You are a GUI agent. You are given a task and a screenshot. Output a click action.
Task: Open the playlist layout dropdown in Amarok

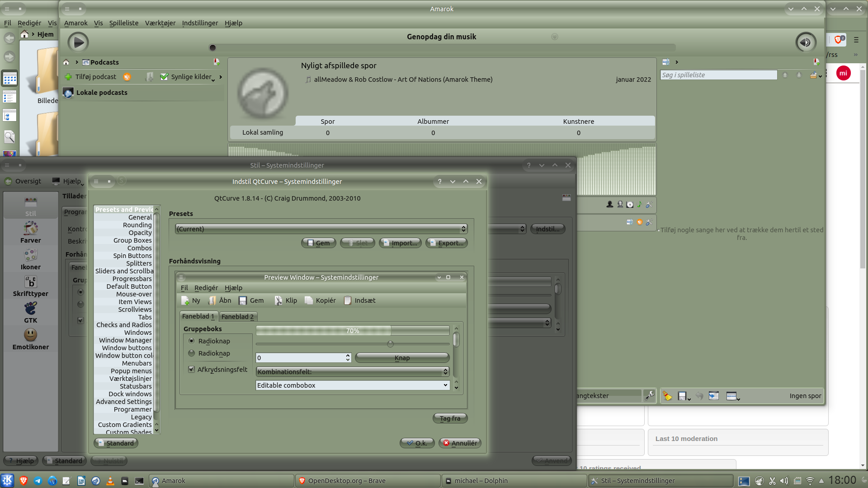tap(738, 399)
